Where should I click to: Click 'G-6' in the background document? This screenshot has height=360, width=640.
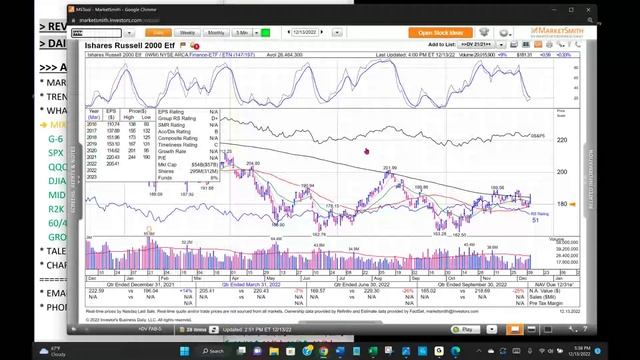(56, 139)
